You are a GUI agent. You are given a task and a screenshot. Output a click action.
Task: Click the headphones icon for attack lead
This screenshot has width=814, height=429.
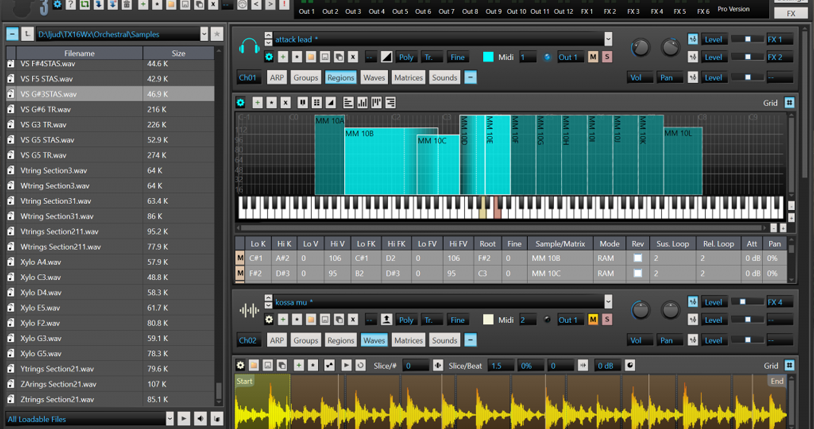tap(249, 47)
